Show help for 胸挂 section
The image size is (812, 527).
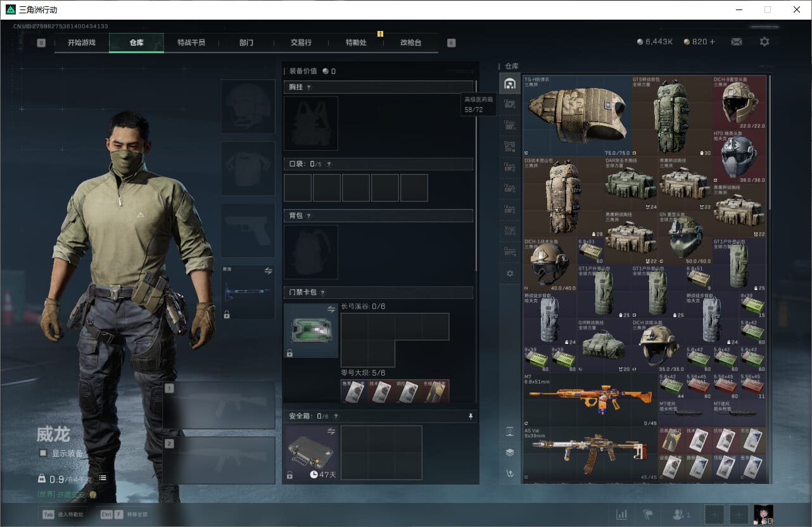(x=309, y=87)
